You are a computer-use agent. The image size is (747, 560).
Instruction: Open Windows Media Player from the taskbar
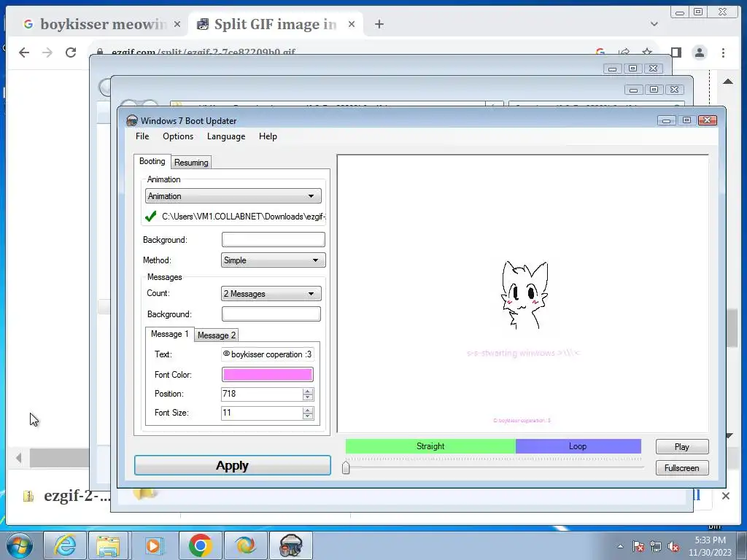tap(153, 545)
